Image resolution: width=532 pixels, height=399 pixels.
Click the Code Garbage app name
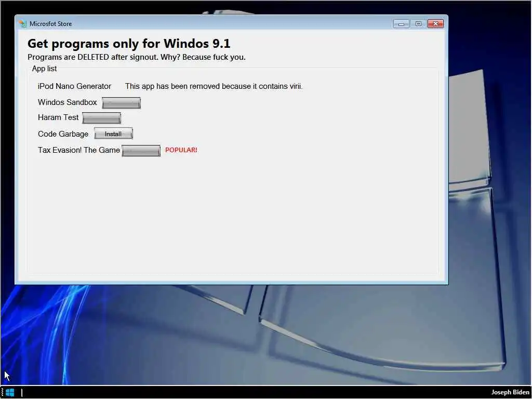click(63, 134)
